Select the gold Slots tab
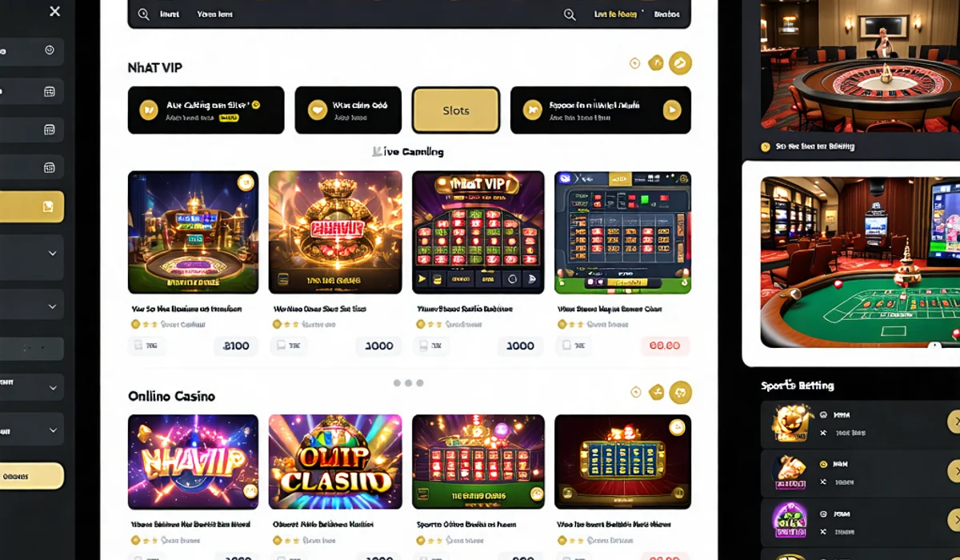The image size is (960, 560). (456, 110)
